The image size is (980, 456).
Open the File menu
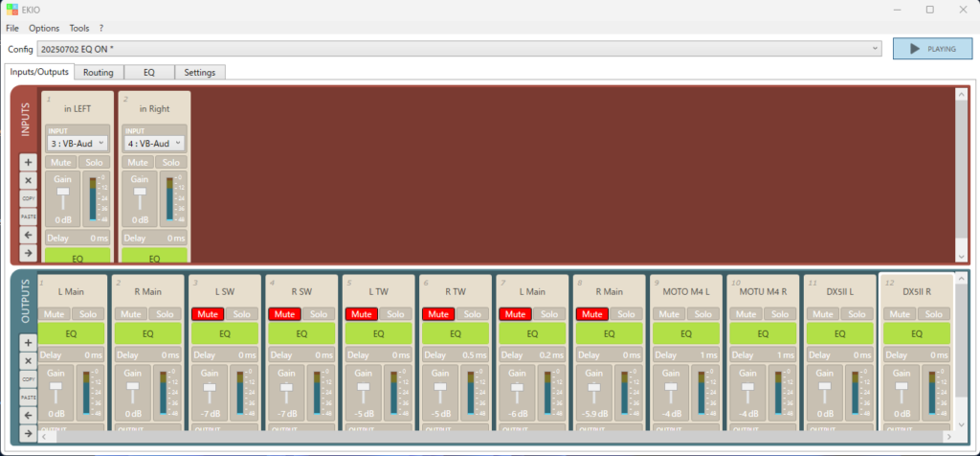12,28
